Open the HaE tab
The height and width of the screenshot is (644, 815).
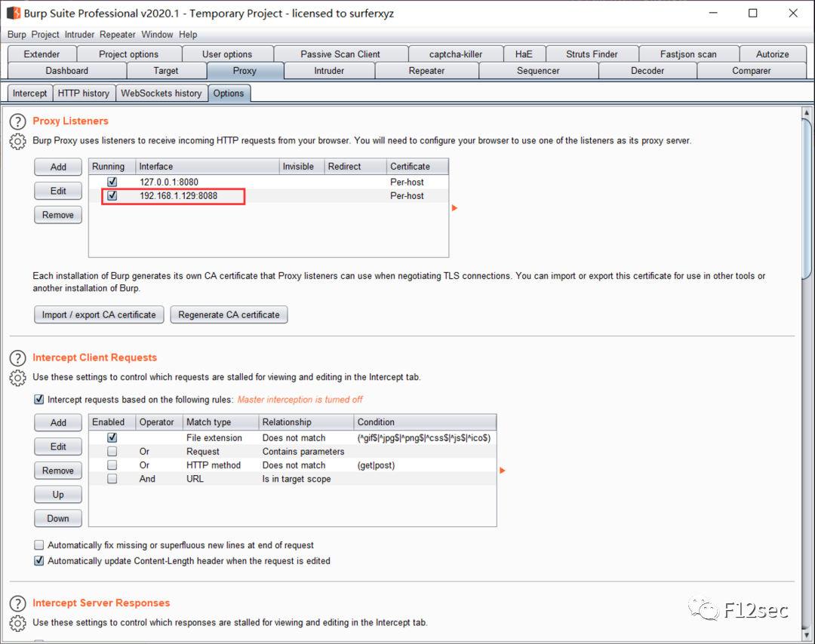coord(524,54)
